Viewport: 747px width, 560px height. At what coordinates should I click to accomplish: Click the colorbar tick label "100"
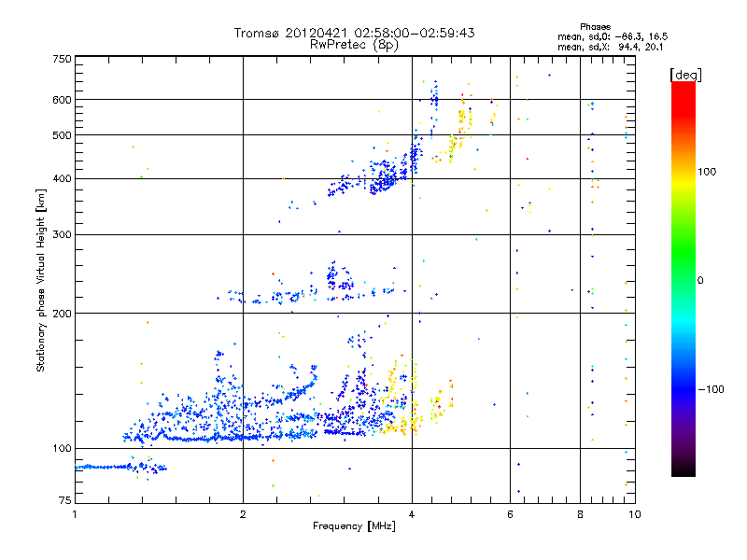click(707, 172)
